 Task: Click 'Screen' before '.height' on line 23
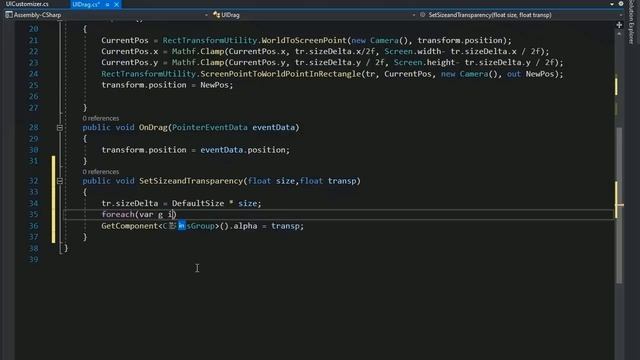tap(408, 62)
